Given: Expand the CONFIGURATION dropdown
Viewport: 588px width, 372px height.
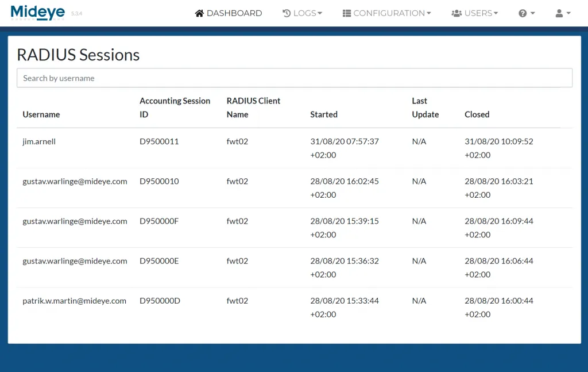Looking at the screenshot, I should 386,13.
